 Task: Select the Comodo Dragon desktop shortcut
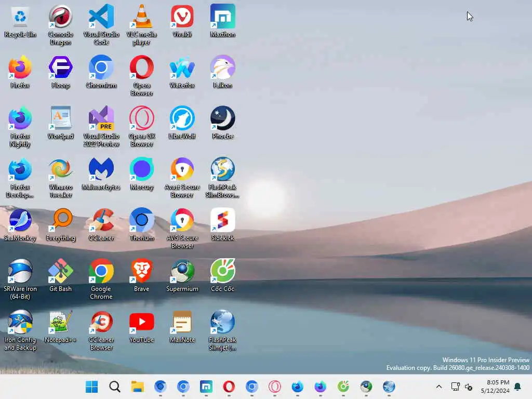point(60,25)
